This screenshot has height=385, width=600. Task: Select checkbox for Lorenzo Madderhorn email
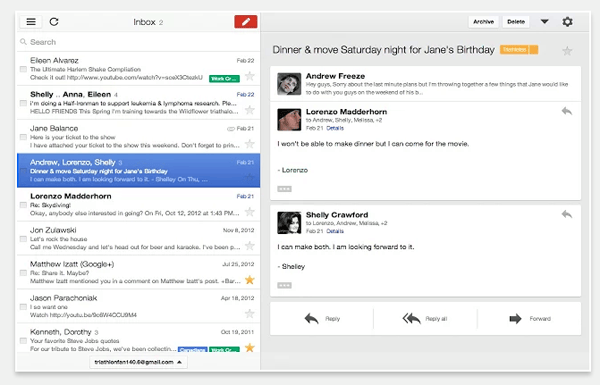[x=23, y=205]
